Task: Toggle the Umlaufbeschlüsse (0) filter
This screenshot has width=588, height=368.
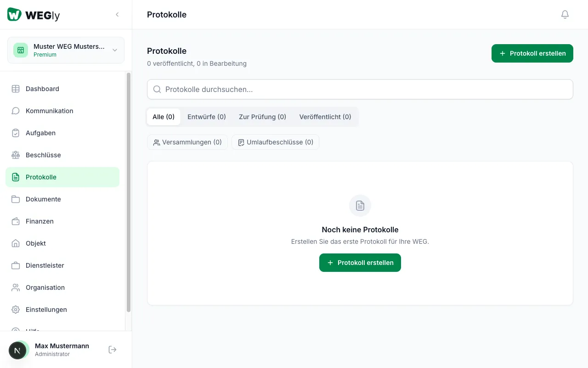Action: tap(275, 142)
